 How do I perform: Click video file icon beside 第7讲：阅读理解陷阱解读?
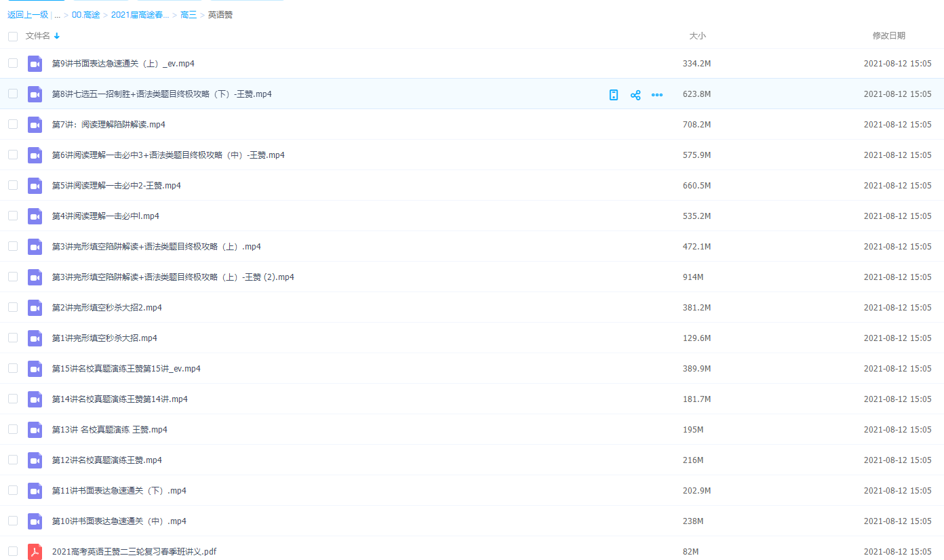[35, 125]
